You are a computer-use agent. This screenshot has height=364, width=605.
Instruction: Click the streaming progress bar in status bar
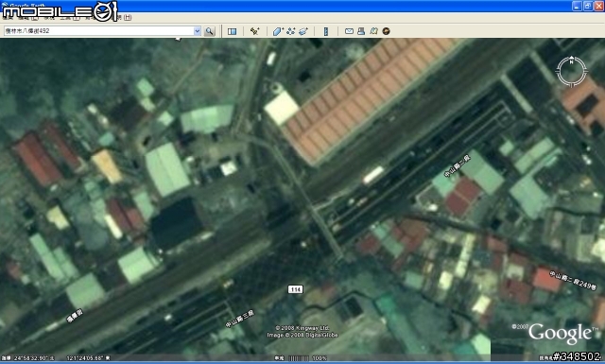(x=299, y=358)
